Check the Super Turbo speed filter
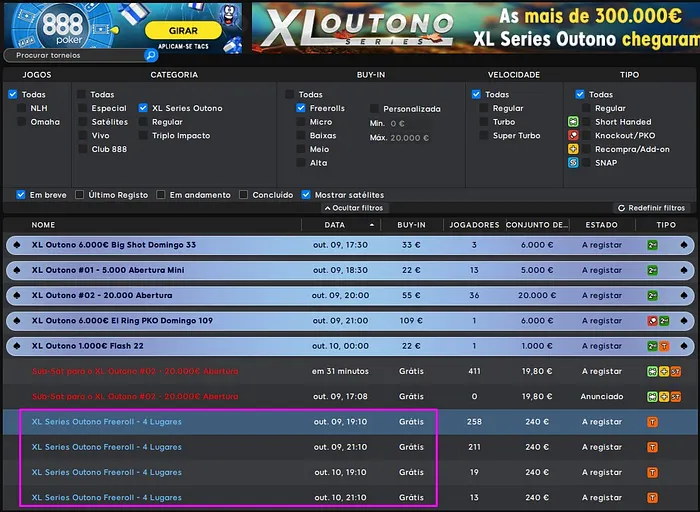 (483, 135)
